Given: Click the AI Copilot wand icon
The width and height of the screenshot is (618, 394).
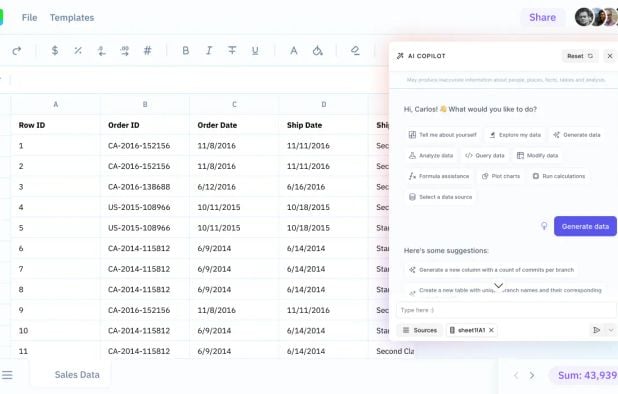Looking at the screenshot, I should click(x=400, y=56).
